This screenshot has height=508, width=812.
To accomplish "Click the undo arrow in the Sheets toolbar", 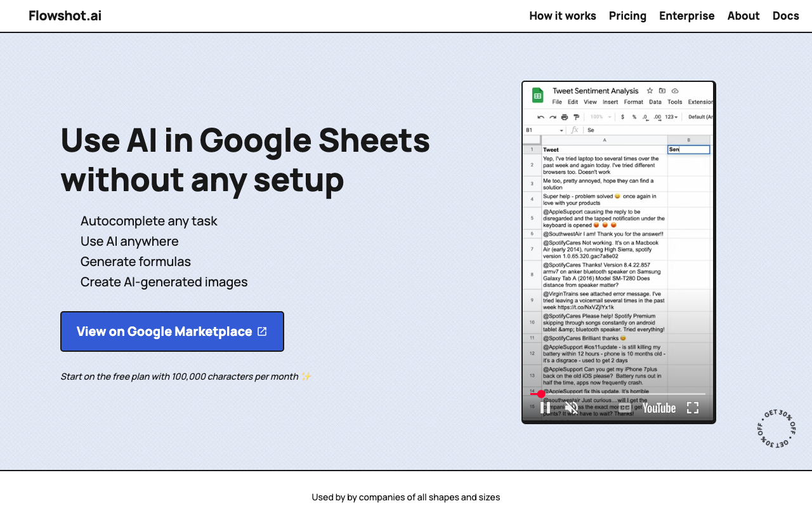I will [x=541, y=117].
